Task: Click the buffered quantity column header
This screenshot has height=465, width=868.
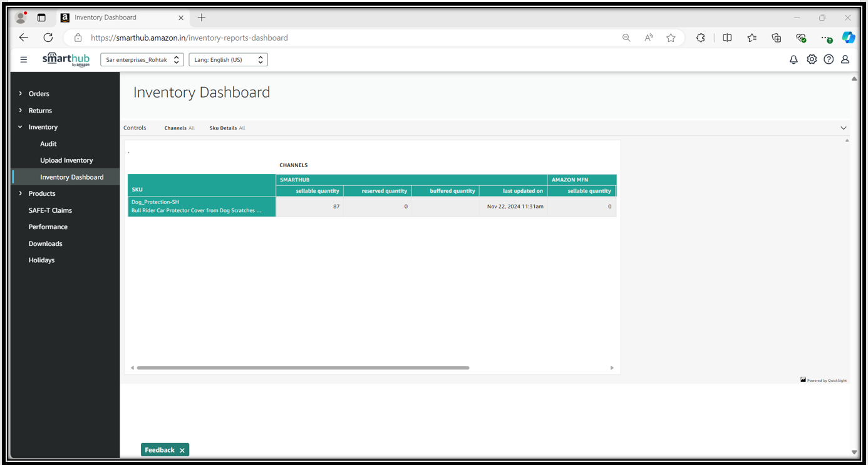Action: coord(445,191)
